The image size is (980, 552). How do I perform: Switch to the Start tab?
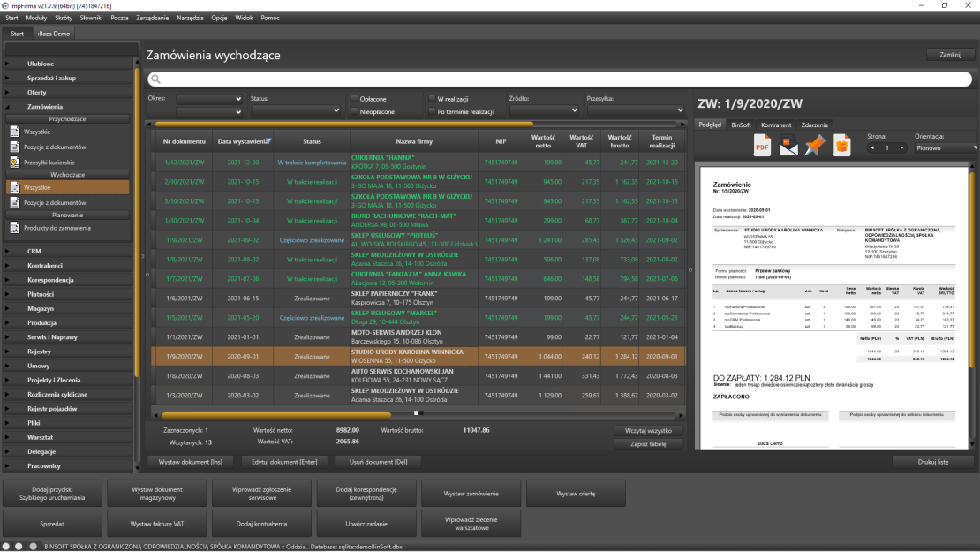coord(17,34)
